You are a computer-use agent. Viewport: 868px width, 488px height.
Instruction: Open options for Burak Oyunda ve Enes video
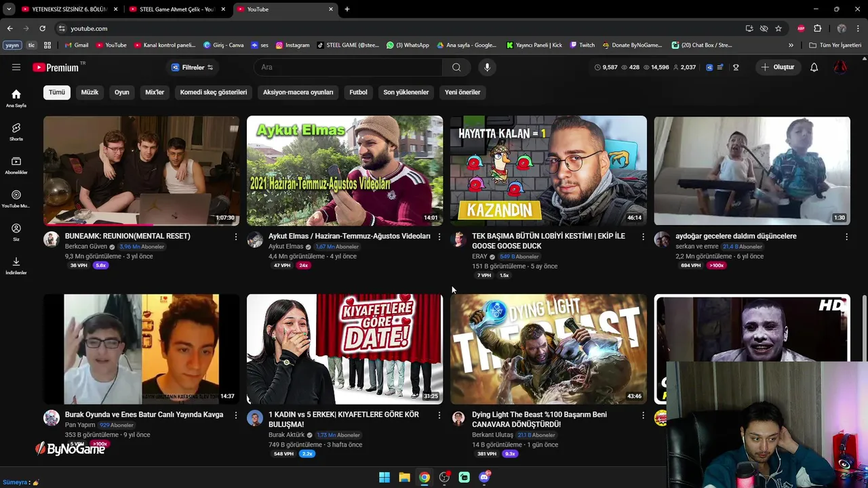pyautogui.click(x=236, y=415)
